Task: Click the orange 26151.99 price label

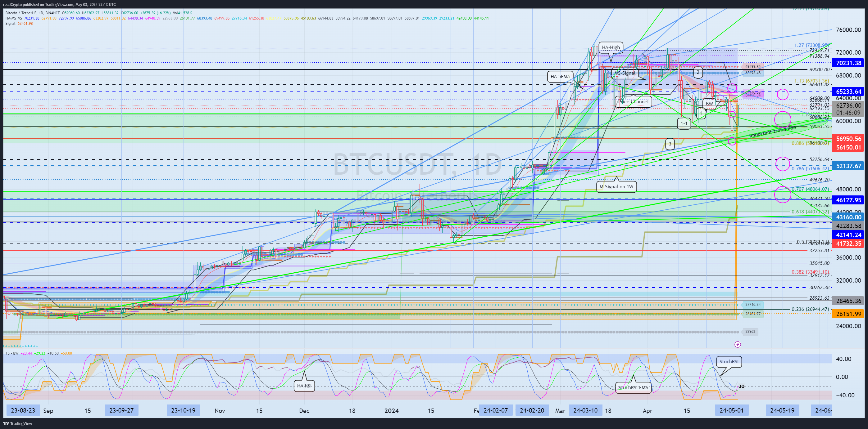Action: pos(848,314)
